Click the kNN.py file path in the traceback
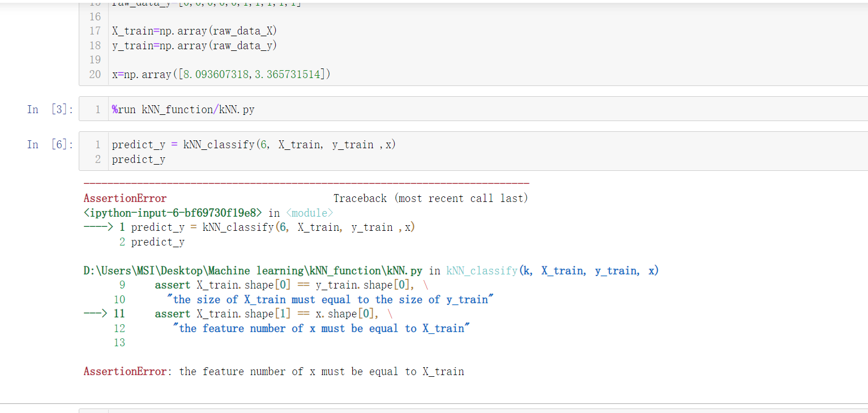This screenshot has width=868, height=413. [253, 270]
